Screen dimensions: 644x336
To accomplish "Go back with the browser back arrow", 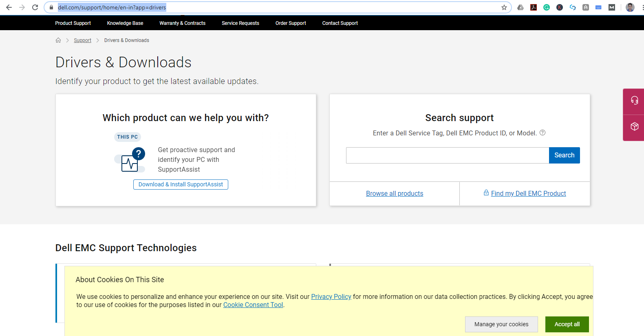I will 9,7.
